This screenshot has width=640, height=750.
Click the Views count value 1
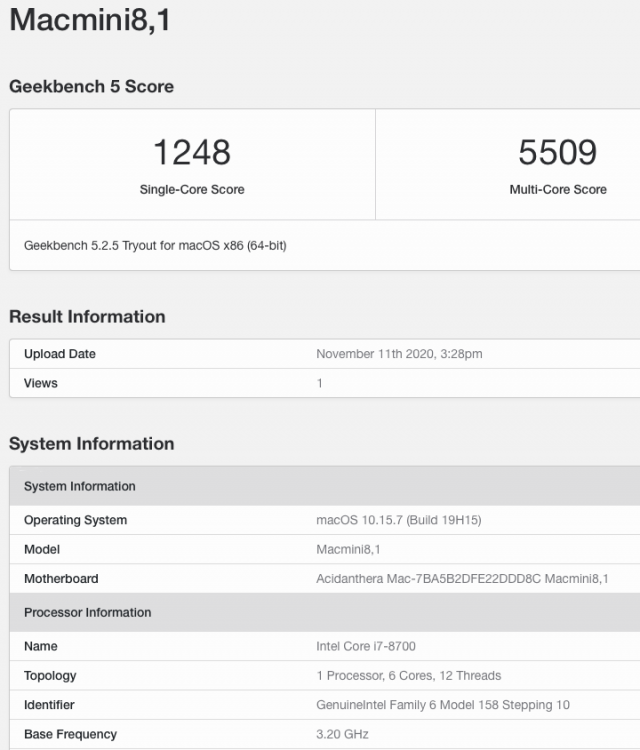(x=320, y=383)
